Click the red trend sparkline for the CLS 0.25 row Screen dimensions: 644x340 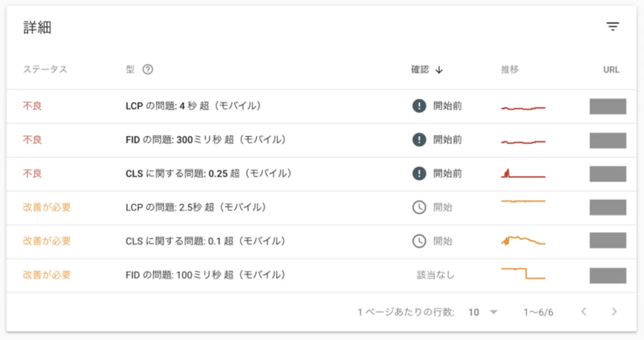pyautogui.click(x=523, y=173)
